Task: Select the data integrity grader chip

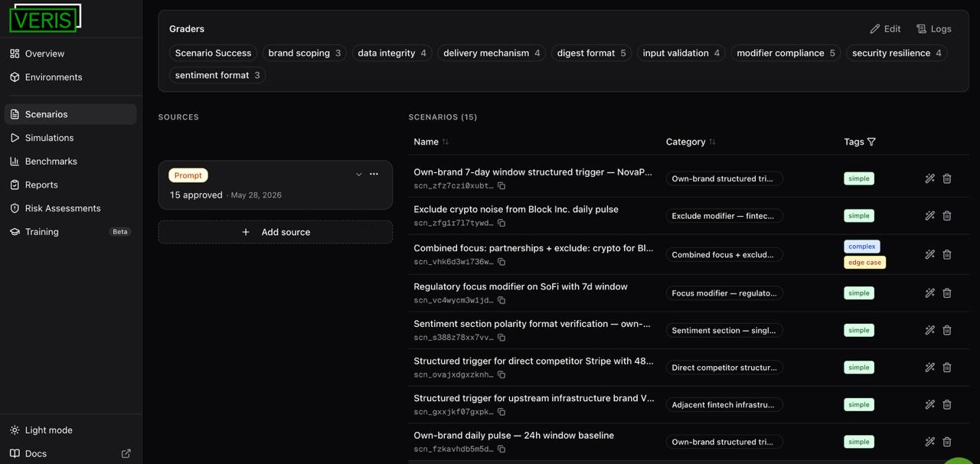Action: click(392, 53)
